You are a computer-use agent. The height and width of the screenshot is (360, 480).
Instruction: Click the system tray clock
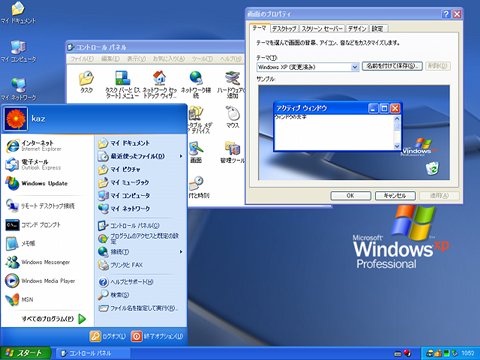coord(468,353)
